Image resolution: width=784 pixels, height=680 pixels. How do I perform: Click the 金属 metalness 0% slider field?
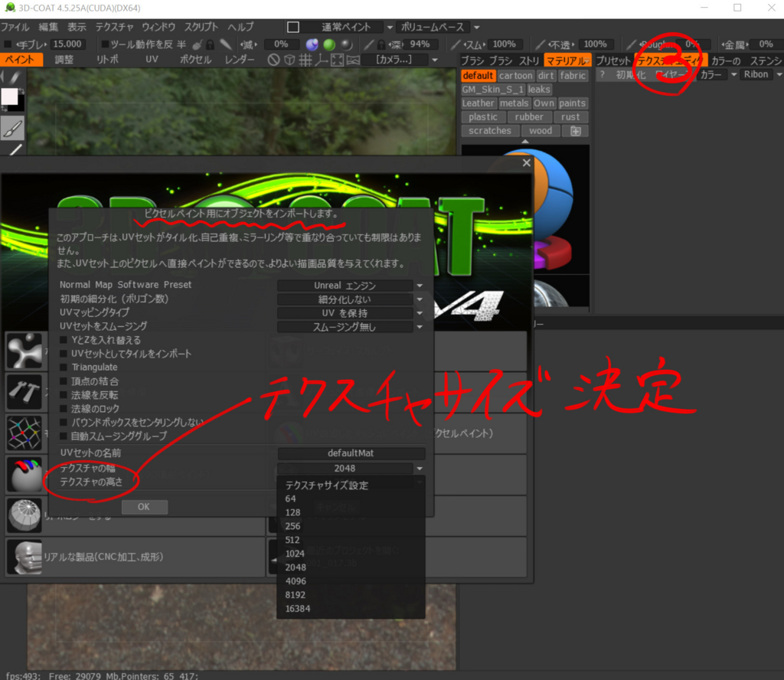pos(766,44)
